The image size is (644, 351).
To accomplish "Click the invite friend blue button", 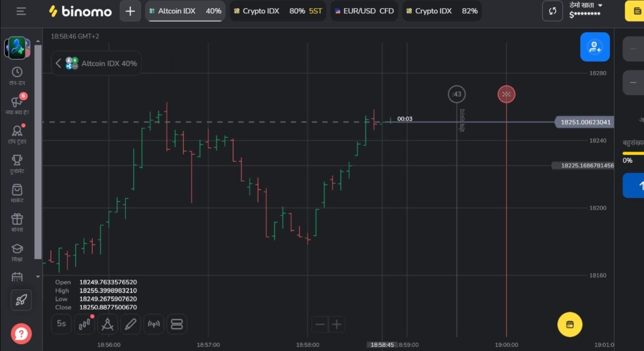I will pos(595,47).
